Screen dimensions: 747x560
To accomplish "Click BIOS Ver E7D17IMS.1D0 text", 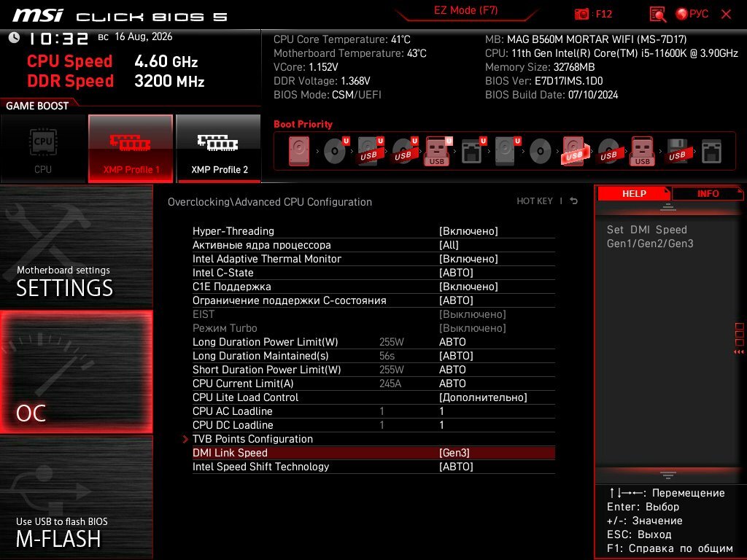I will (543, 81).
